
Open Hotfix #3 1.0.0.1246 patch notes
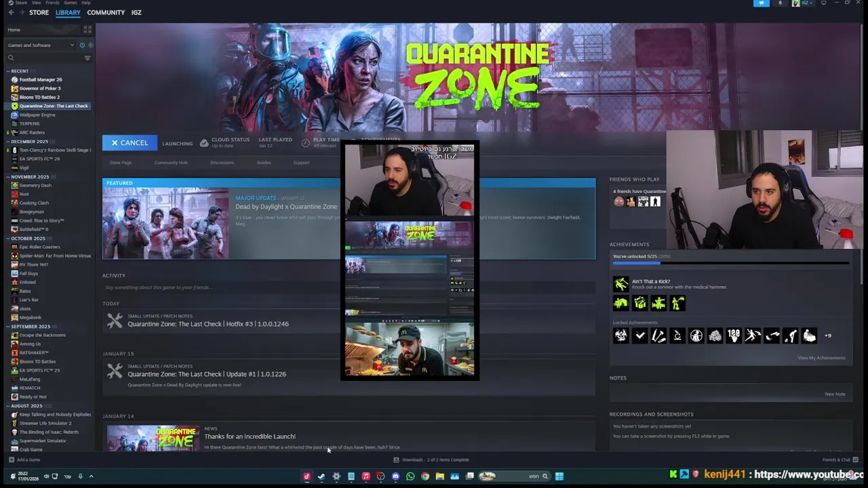tap(208, 324)
